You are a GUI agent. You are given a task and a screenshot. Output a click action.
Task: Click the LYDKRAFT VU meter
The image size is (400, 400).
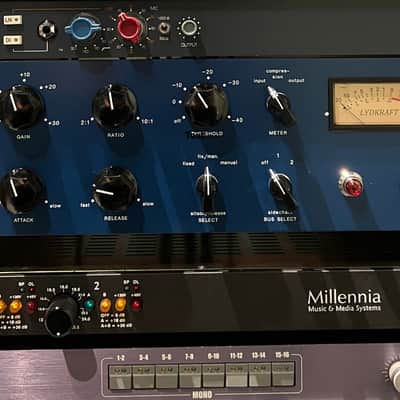coord(365,104)
